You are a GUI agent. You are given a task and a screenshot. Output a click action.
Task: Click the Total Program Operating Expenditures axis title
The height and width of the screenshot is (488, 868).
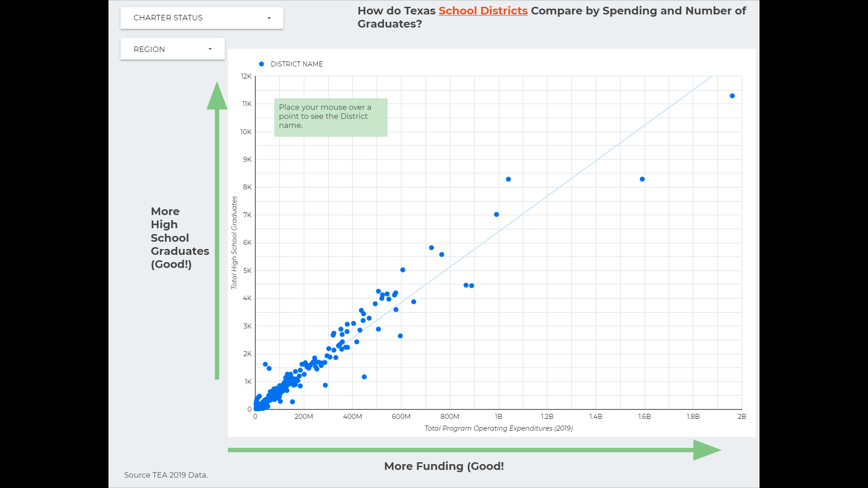point(498,428)
